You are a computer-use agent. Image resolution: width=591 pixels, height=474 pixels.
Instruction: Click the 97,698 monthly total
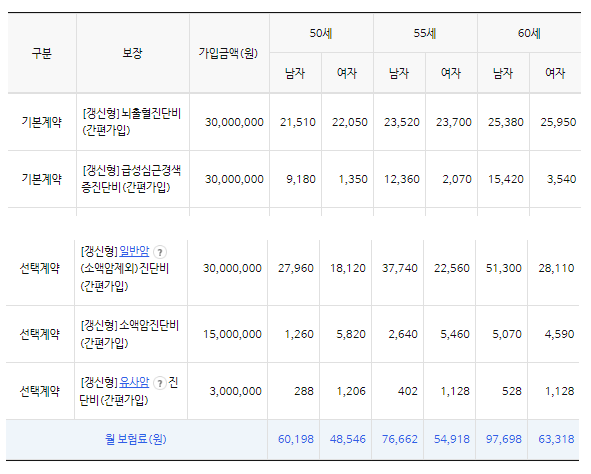(504, 439)
